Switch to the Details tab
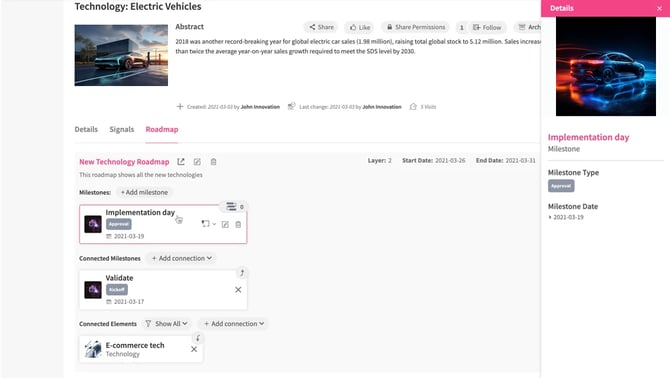 click(86, 129)
